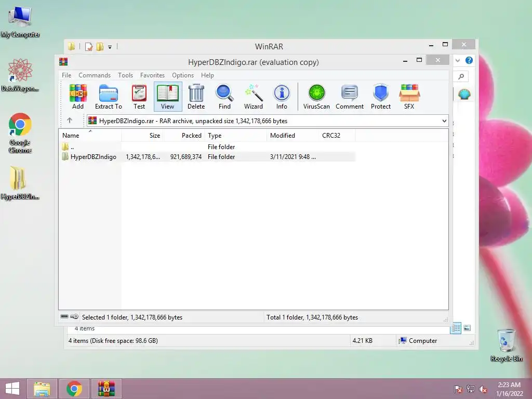The width and height of the screenshot is (532, 399).
Task: Click the WinRAR books icon in title bar
Action: click(63, 61)
